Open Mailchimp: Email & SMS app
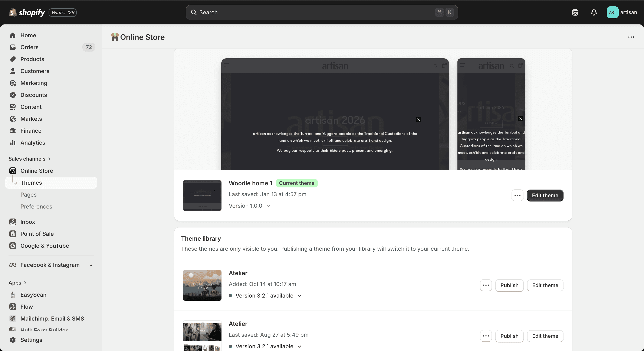 (x=52, y=318)
